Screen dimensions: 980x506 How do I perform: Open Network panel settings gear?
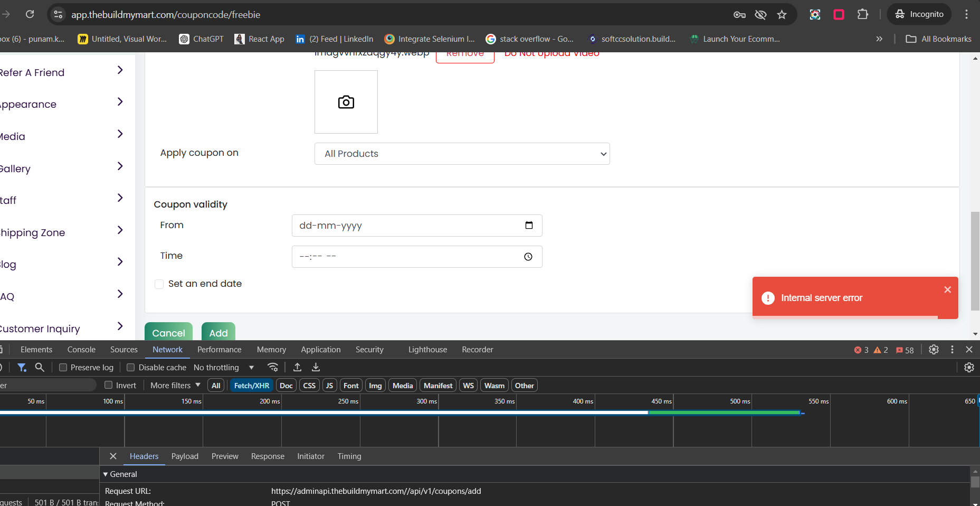click(969, 368)
